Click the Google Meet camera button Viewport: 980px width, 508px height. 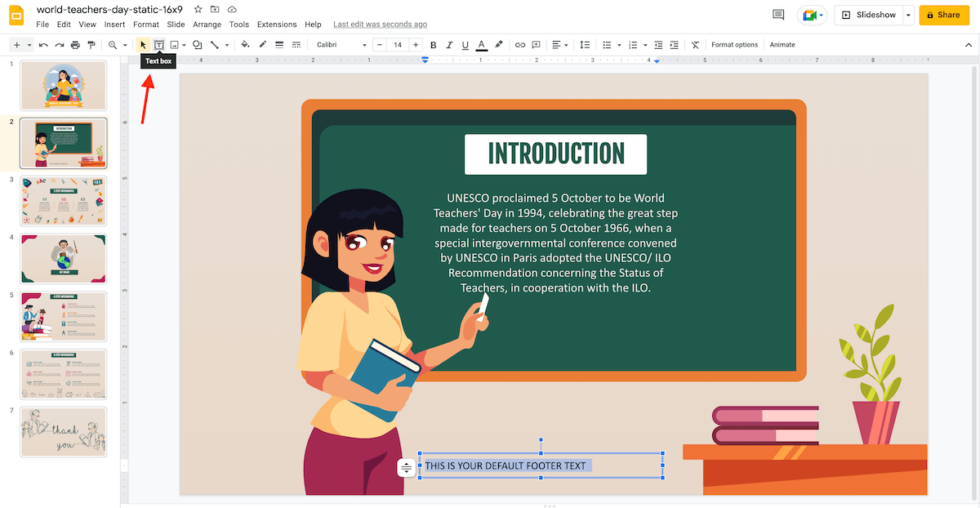point(812,15)
